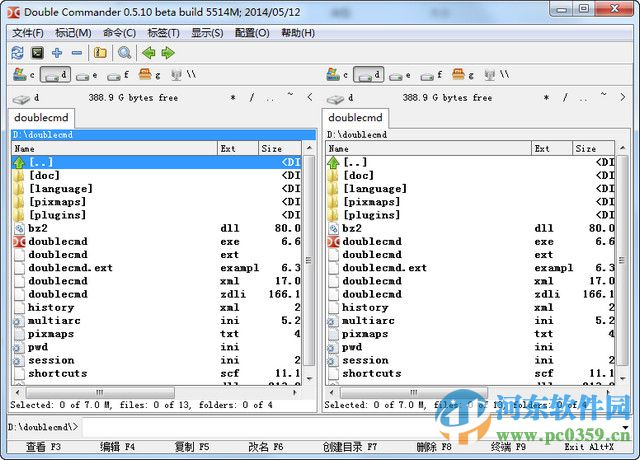Open the 帮助(H) menu

[x=298, y=33]
